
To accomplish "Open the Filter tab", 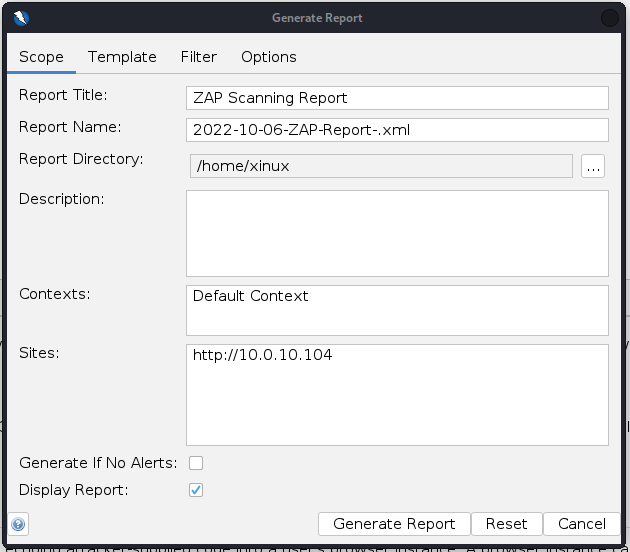I will tap(198, 57).
